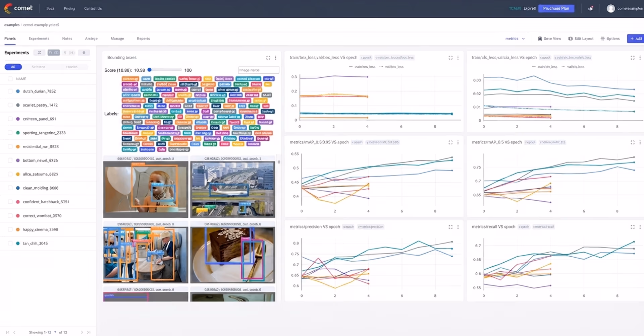Click the Comet logo
644x336 pixels.
pyautogui.click(x=18, y=8)
